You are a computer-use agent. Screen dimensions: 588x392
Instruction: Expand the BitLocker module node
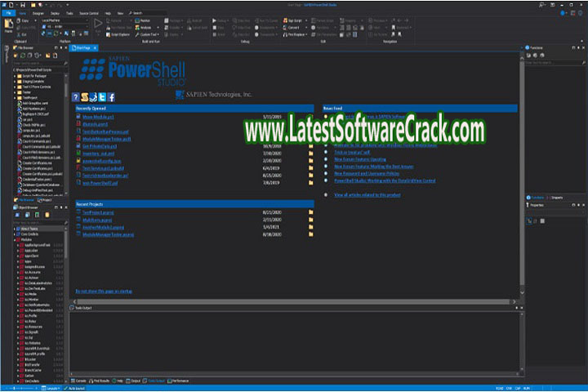coord(18,359)
